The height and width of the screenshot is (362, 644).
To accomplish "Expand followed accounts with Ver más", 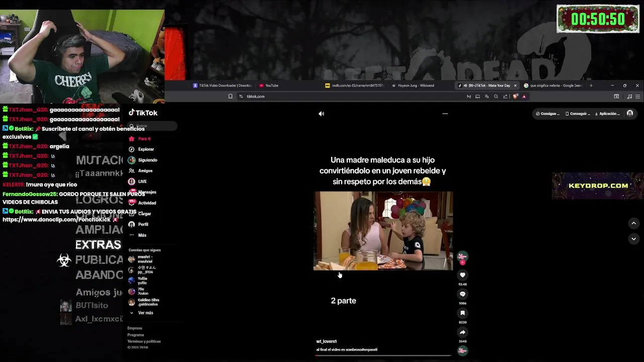I will coord(142,313).
